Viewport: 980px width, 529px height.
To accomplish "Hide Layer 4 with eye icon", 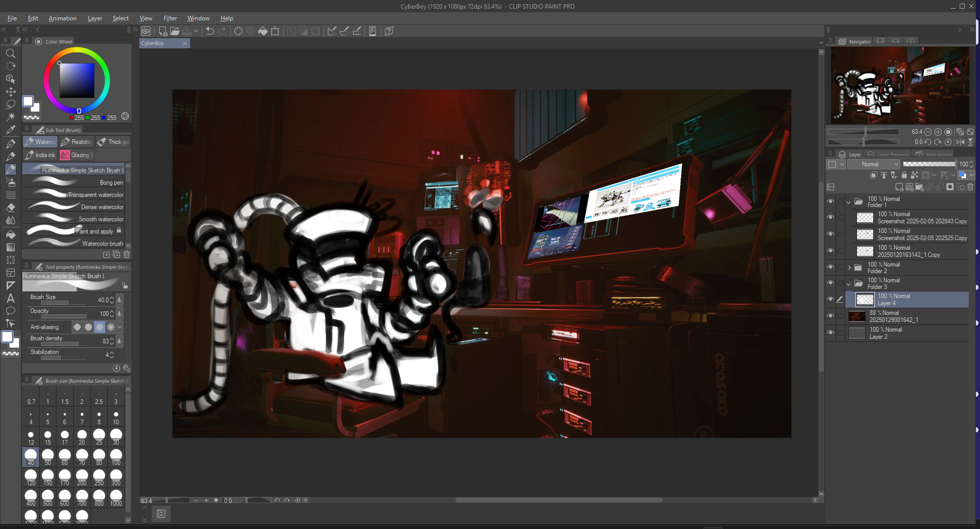I will [831, 299].
